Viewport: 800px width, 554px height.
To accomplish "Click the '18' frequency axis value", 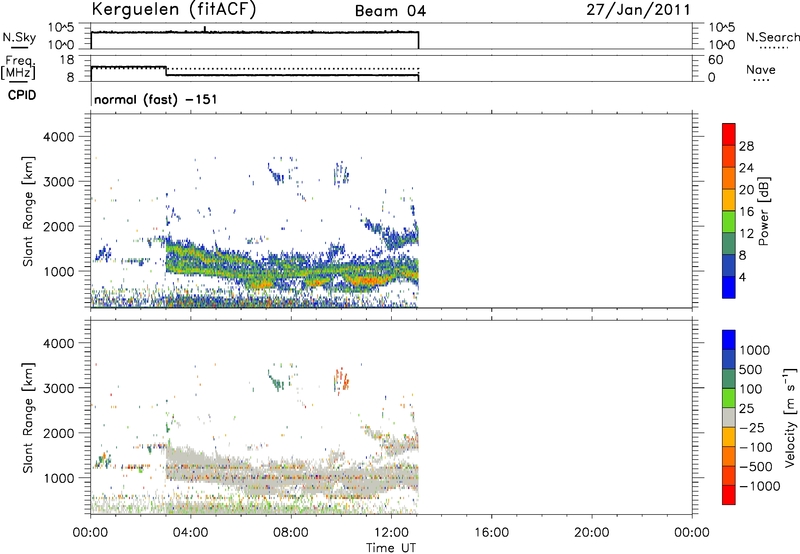I will point(67,60).
